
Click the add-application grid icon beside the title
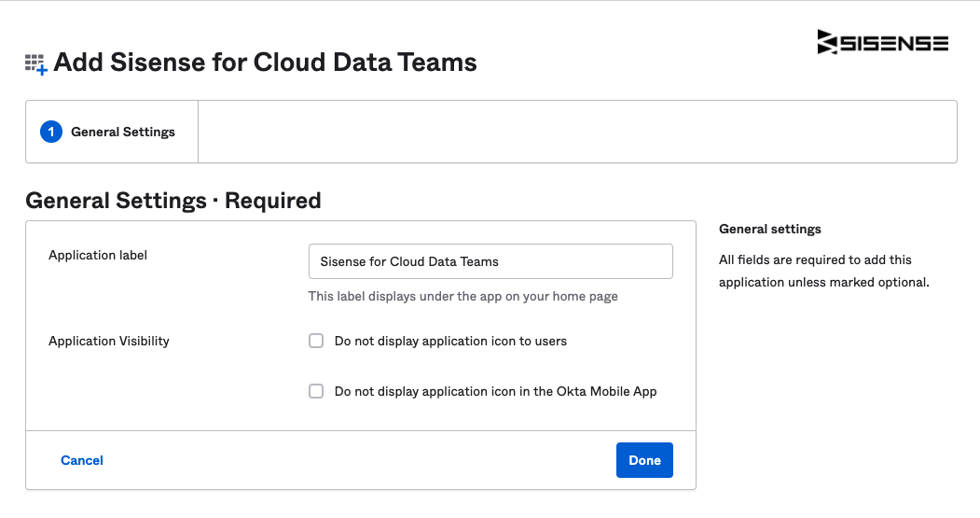pyautogui.click(x=35, y=63)
